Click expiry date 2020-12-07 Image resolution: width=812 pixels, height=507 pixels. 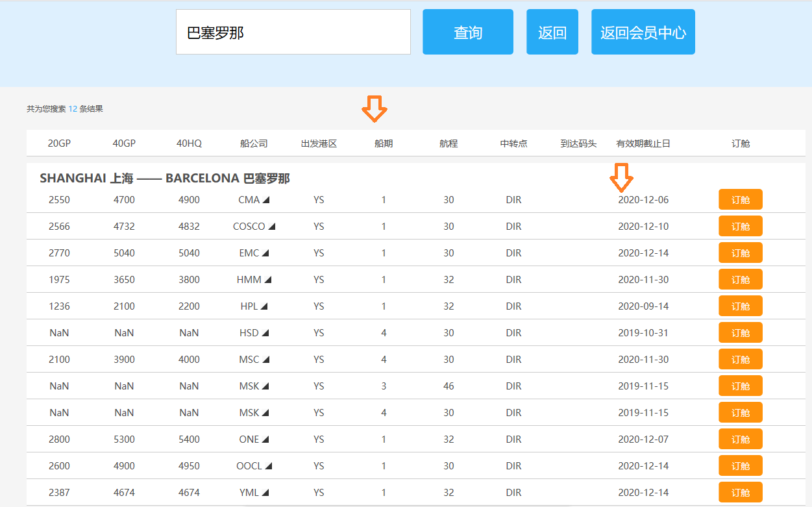643,439
